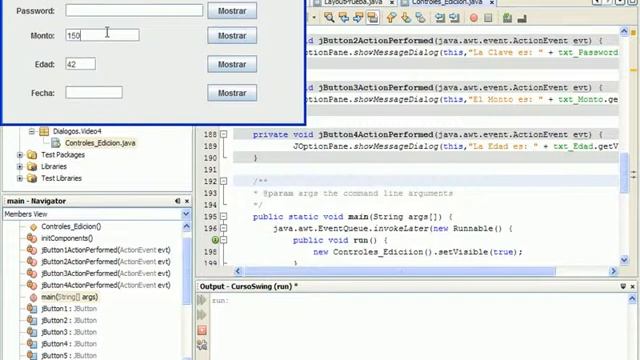The height and width of the screenshot is (360, 640).
Task: Select jButton1ActionPerformed in Navigator
Action: pyautogui.click(x=106, y=250)
